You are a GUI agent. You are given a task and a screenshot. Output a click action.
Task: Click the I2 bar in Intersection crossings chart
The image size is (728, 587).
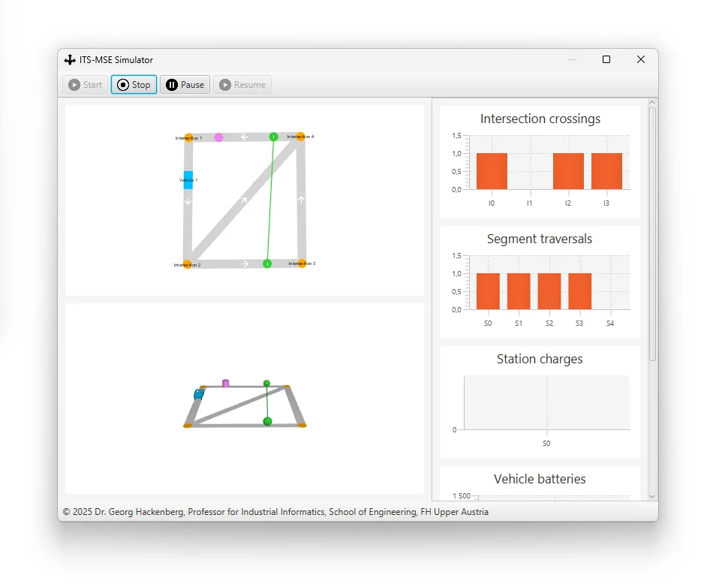pyautogui.click(x=568, y=171)
